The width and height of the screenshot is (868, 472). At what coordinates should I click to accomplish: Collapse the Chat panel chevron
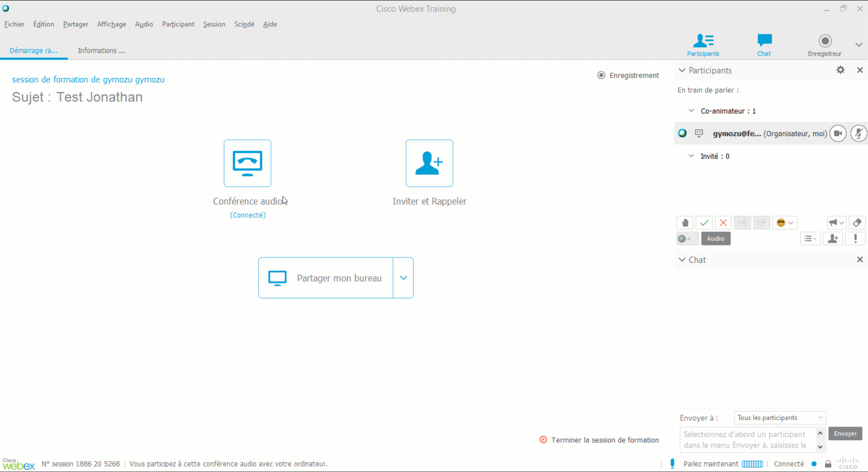682,260
